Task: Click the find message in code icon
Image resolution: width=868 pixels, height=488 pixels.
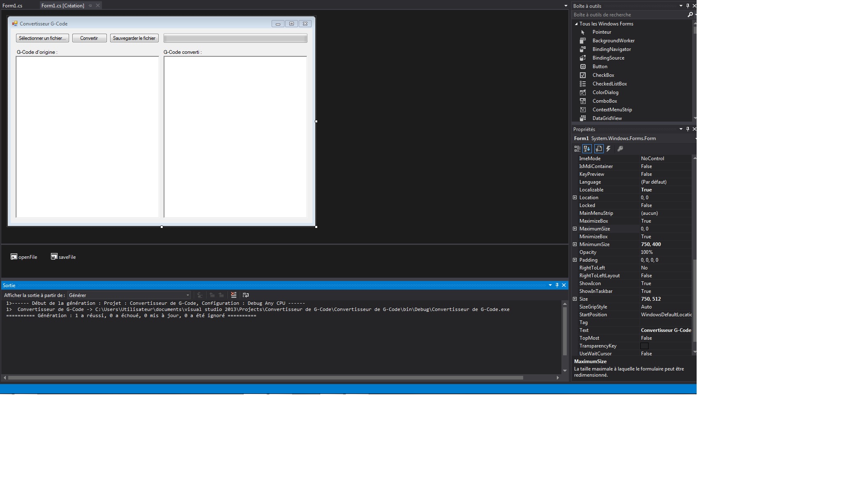Action: pos(200,295)
